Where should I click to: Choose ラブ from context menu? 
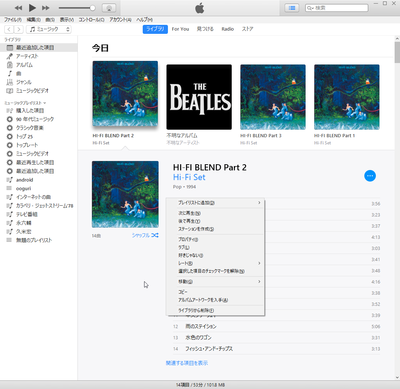(215, 247)
